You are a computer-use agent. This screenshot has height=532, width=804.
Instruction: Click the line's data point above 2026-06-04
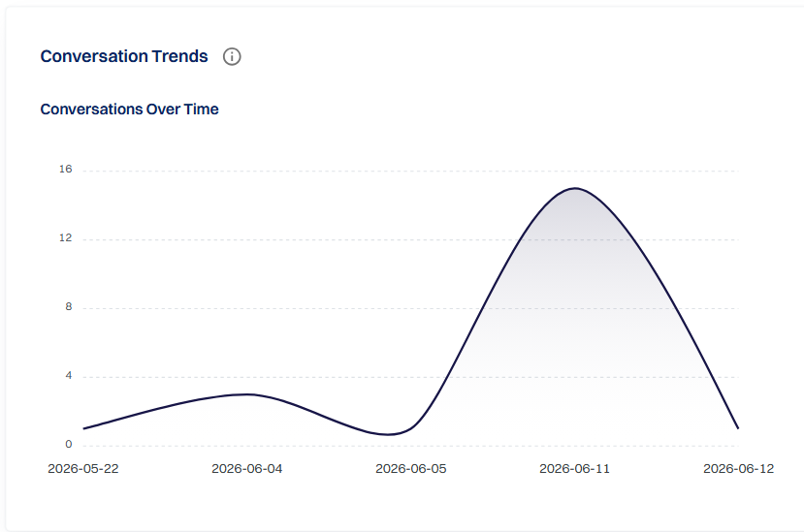[x=247, y=394]
